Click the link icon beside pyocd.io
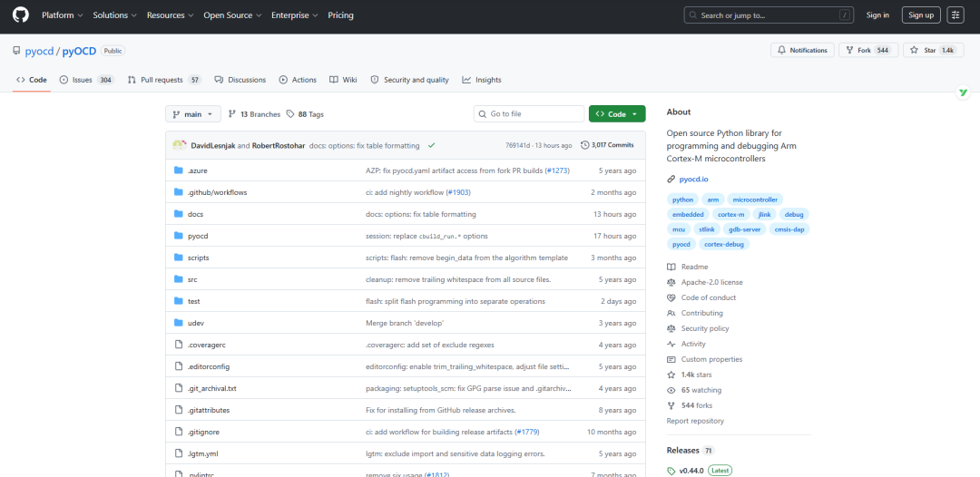Image resolution: width=980 pixels, height=477 pixels. pyautogui.click(x=671, y=180)
